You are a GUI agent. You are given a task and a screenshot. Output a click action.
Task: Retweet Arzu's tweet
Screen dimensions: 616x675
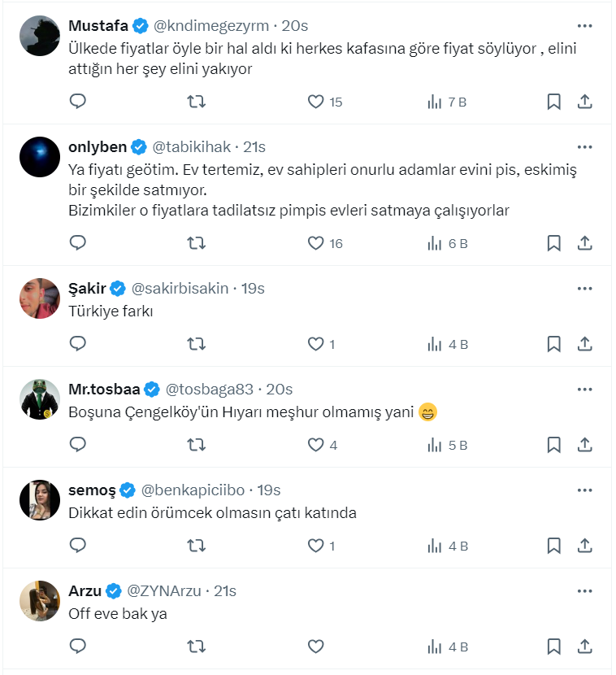point(196,647)
